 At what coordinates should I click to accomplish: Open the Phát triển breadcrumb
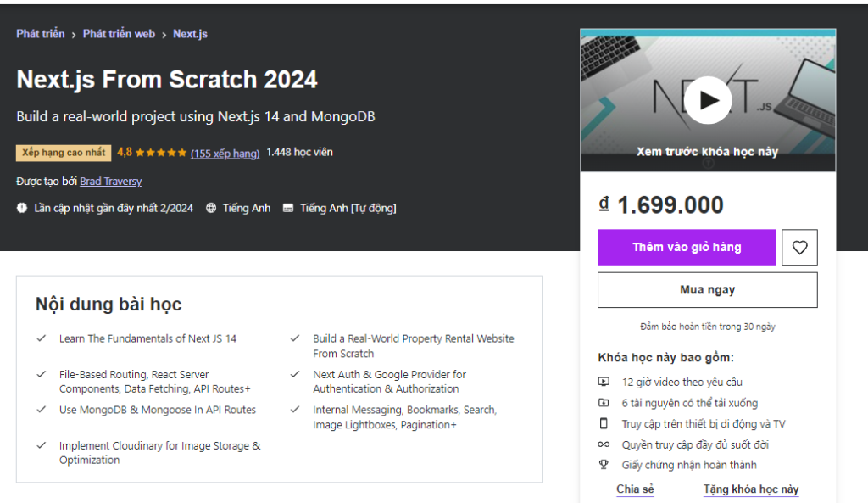(x=41, y=34)
